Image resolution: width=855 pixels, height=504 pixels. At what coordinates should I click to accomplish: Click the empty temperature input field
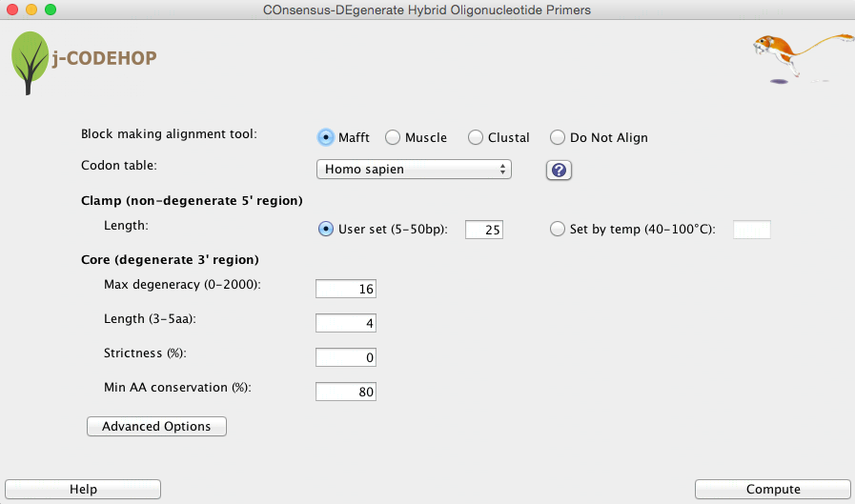coord(752,230)
